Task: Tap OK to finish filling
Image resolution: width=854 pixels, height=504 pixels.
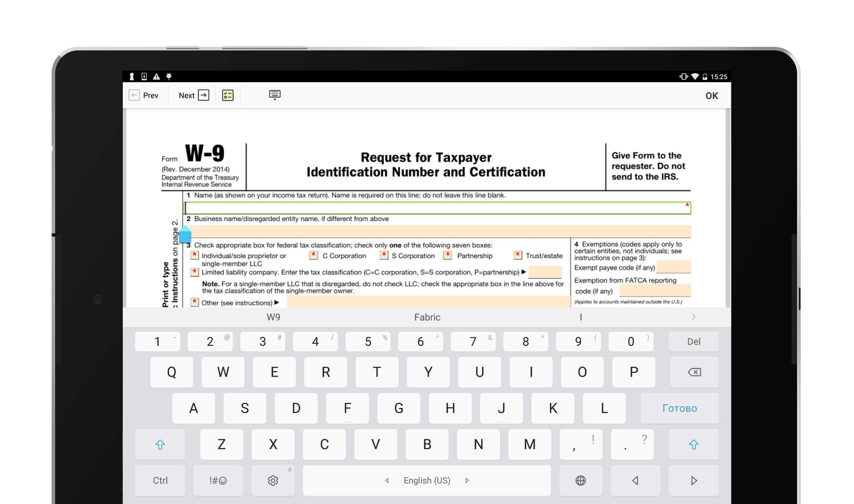Action: (x=711, y=96)
